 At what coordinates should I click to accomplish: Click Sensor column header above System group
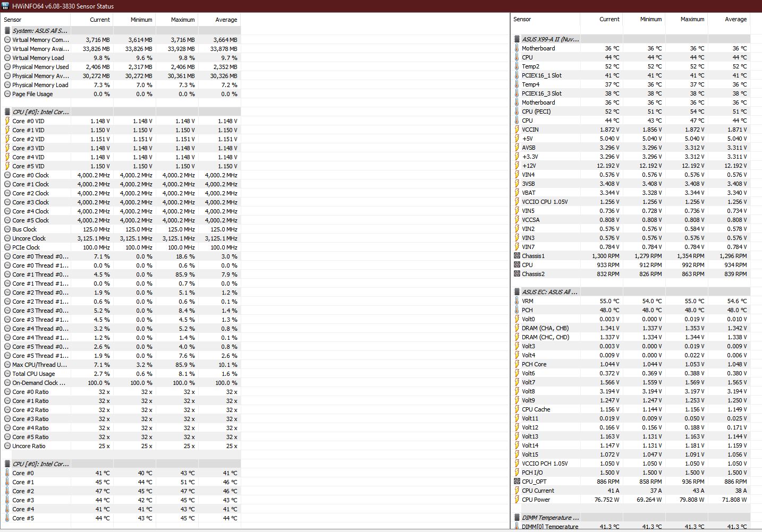click(36, 20)
